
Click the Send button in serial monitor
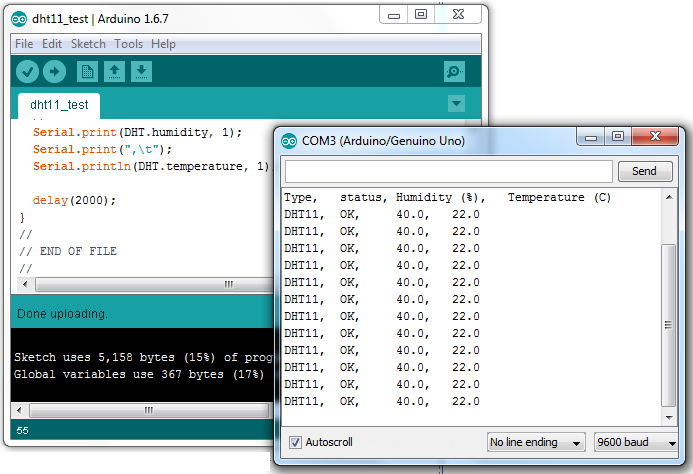click(x=645, y=171)
